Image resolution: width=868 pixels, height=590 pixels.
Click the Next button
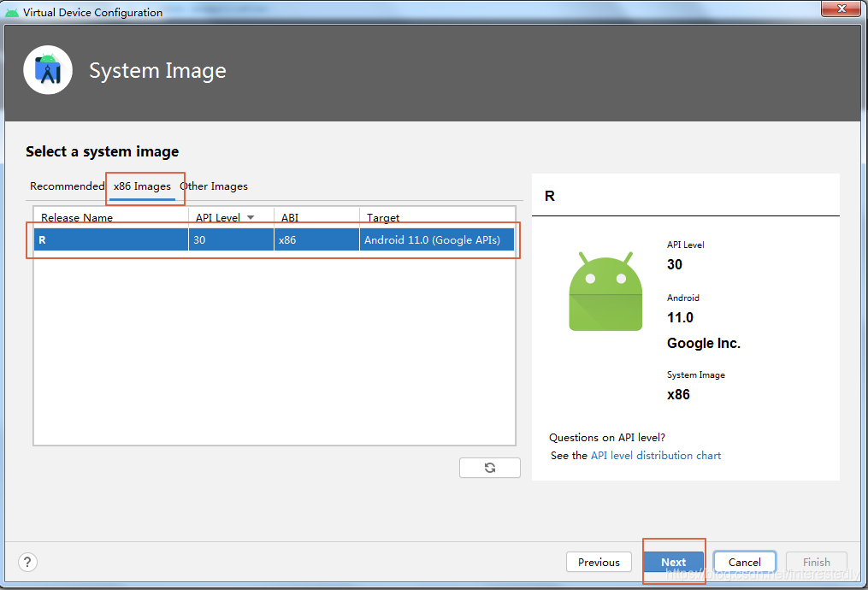[673, 562]
